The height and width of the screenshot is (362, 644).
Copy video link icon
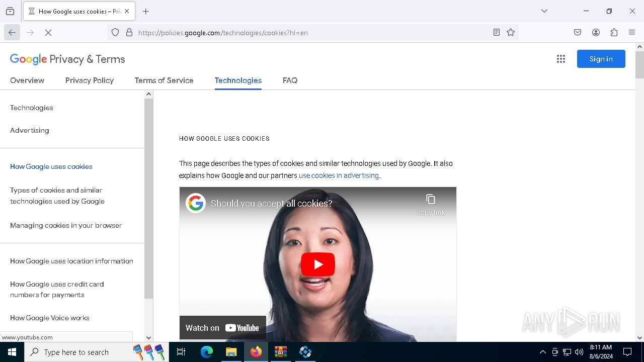coord(431,205)
